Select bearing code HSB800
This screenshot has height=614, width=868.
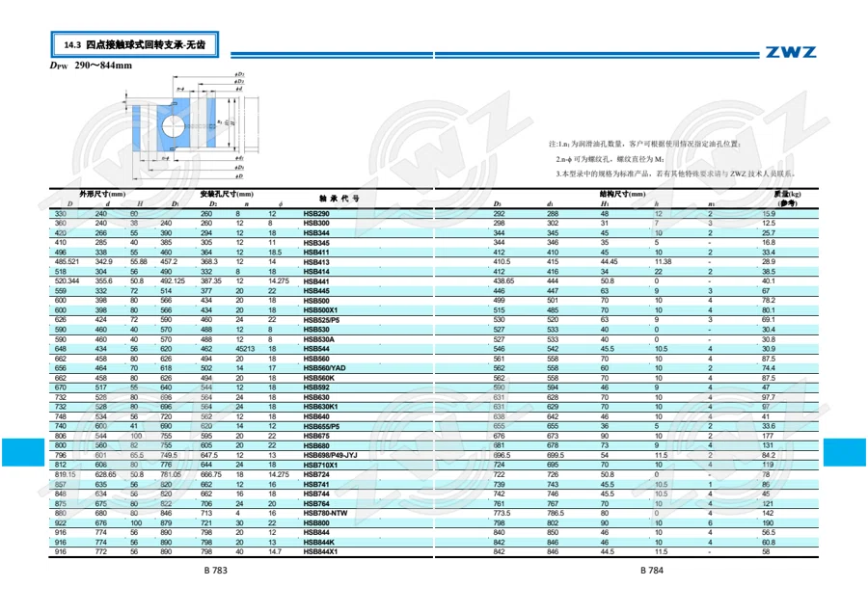pyautogui.click(x=316, y=523)
